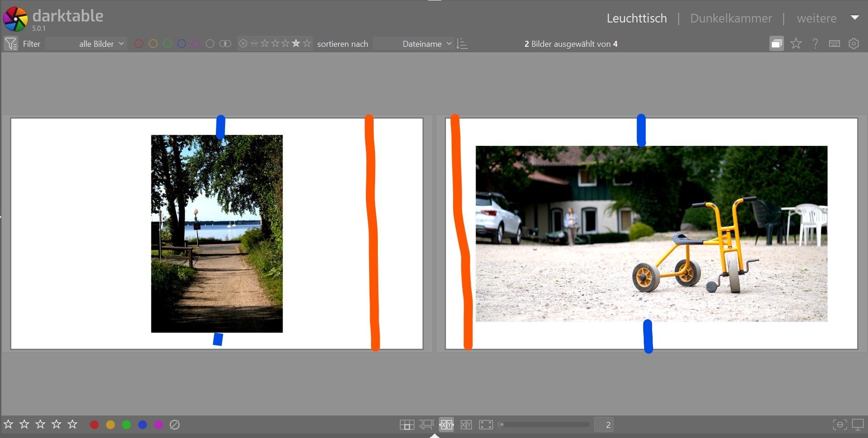Expand the 'weitere' views dropdown arrow
868x438 pixels.
(855, 17)
